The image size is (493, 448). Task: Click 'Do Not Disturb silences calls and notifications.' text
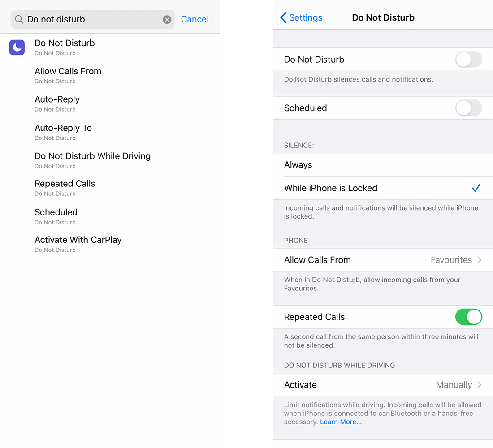(x=359, y=79)
